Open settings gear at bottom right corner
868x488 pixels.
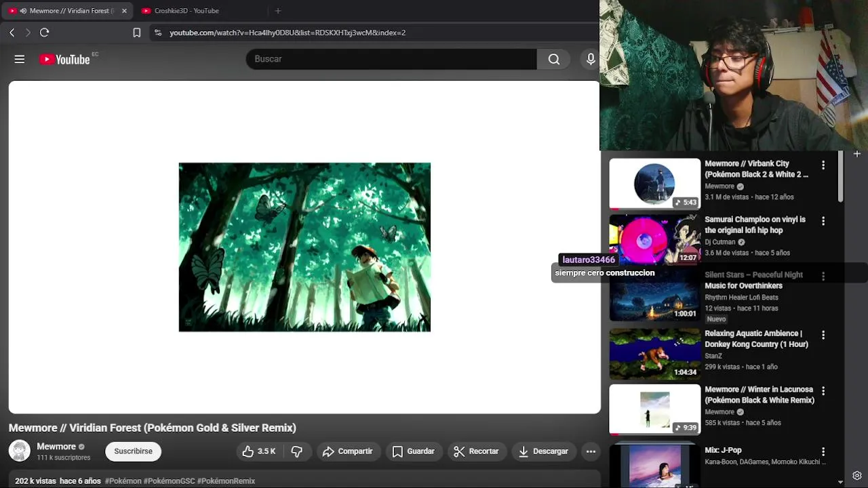857,476
